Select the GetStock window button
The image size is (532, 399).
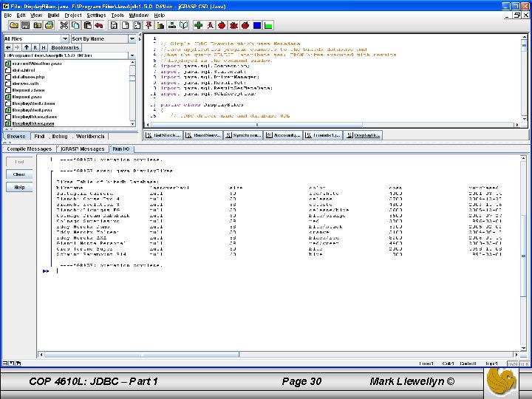point(163,136)
